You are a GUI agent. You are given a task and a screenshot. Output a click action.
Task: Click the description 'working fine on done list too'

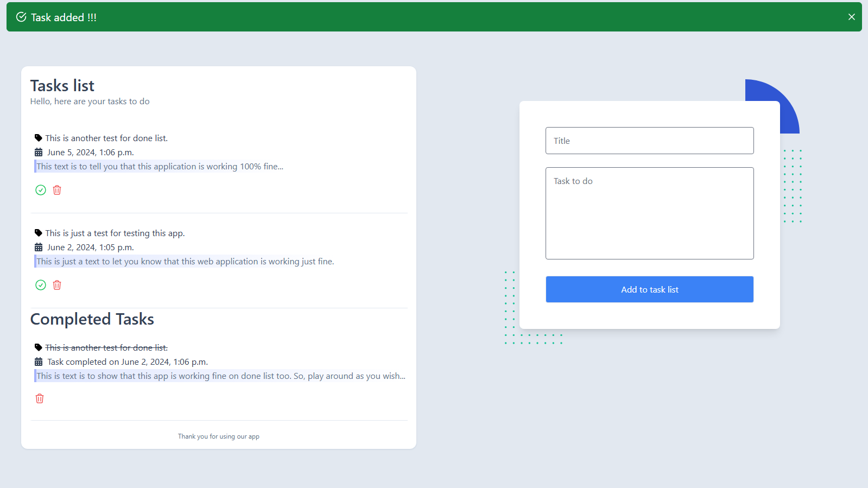(221, 376)
